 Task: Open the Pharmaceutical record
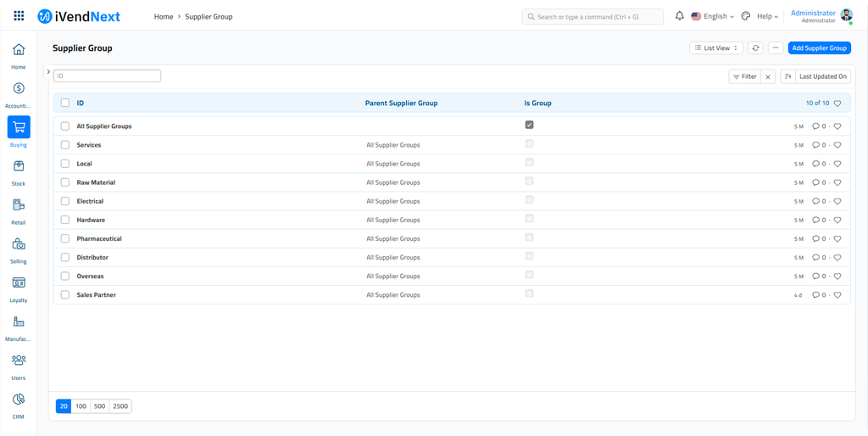pos(99,238)
